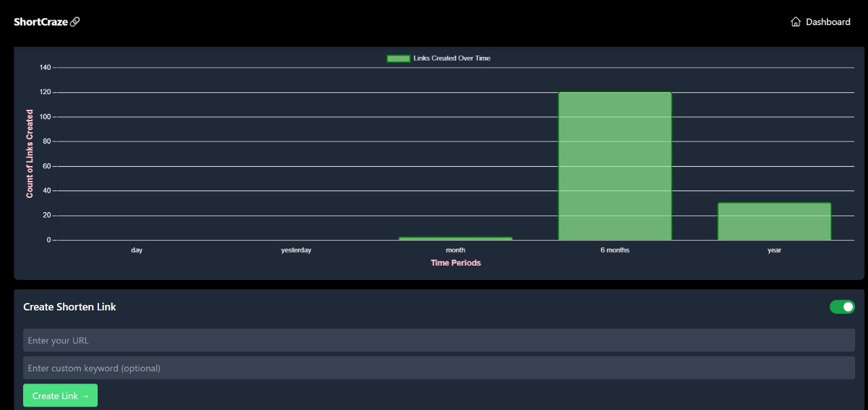Screen dimensions: 868x410
Task: Click the 'yesterday' x-axis label
Action: pos(296,250)
